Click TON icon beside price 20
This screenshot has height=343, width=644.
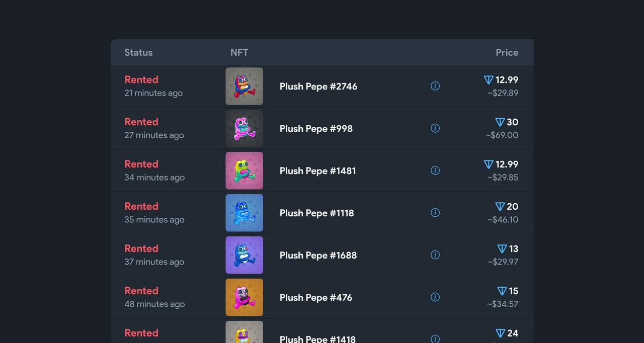point(500,207)
